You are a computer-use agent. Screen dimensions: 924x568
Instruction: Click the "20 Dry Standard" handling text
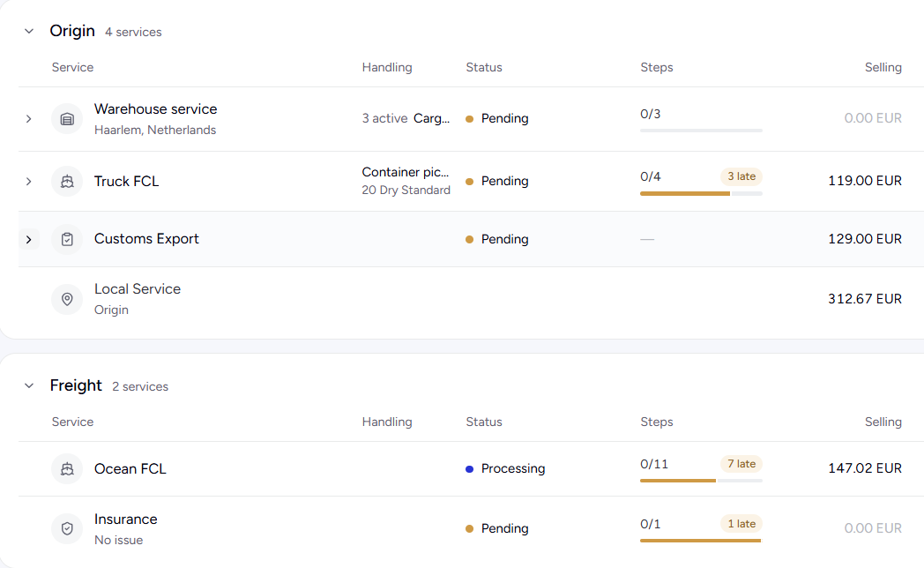(406, 191)
